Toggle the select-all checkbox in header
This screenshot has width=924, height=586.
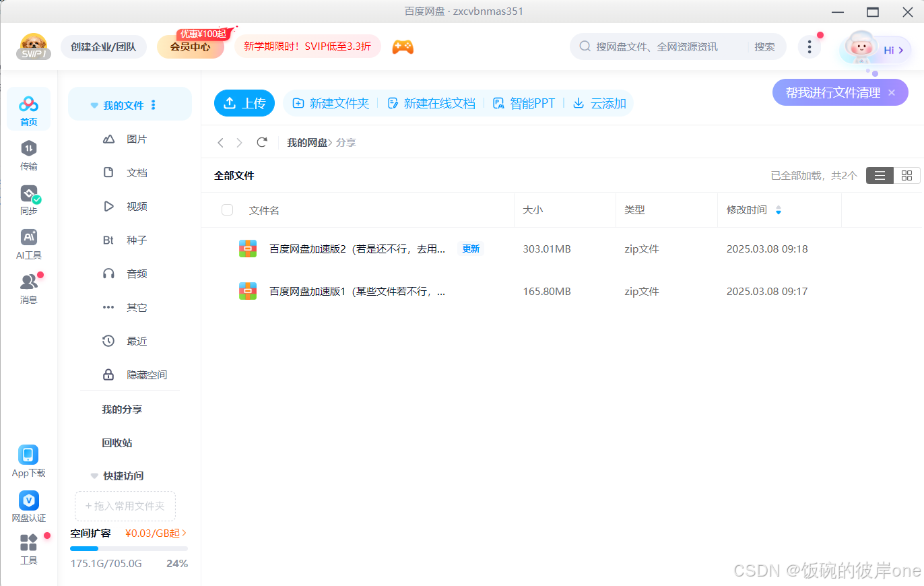[x=228, y=210]
